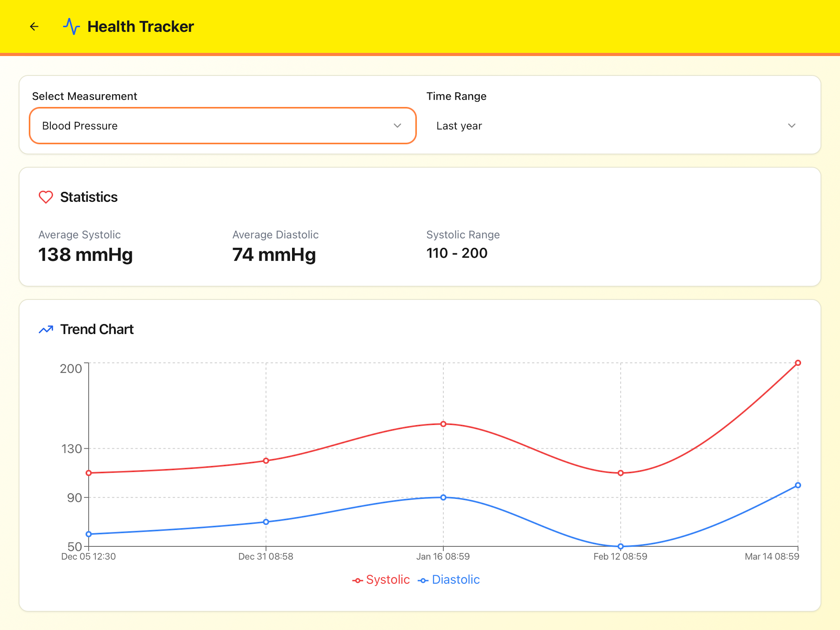Click the 50 y-axis label
Image resolution: width=840 pixels, height=630 pixels.
point(75,546)
